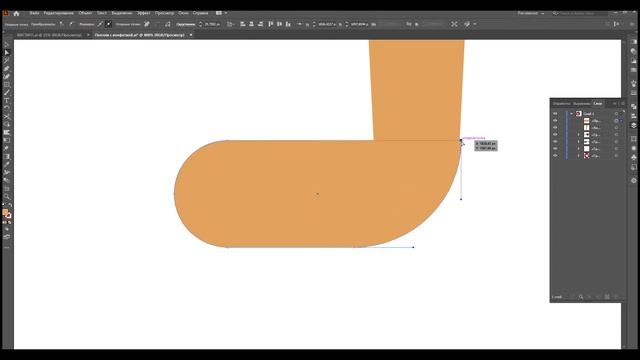This screenshot has height=360, width=640.
Task: Click the horizontal align right icon
Action: [x=260, y=24]
